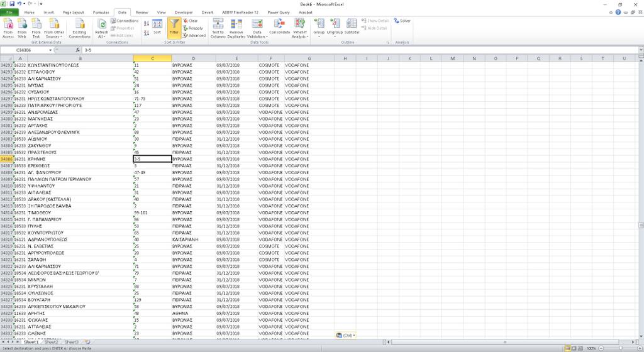Open Advanced filter options

[194, 35]
